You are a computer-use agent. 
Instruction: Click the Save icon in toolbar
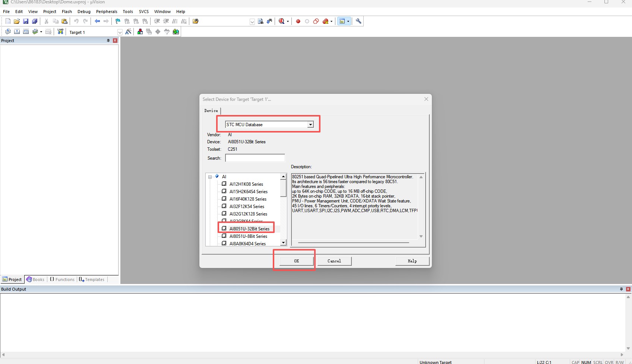[26, 21]
